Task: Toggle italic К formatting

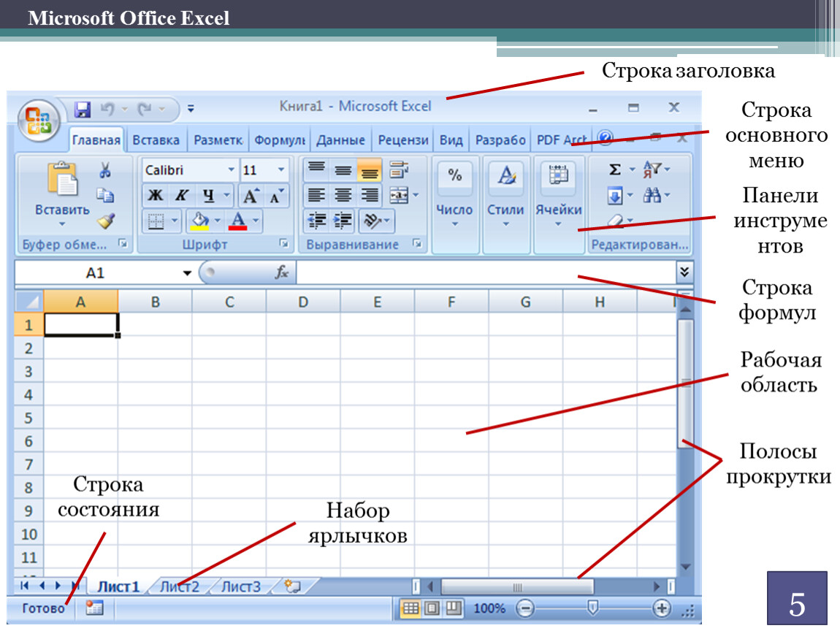Action: (x=181, y=196)
